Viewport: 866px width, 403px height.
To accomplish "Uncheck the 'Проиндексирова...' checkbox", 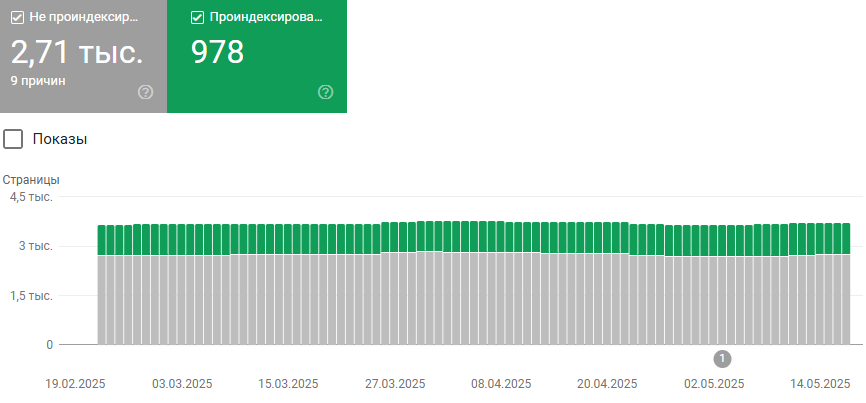I will tap(197, 18).
